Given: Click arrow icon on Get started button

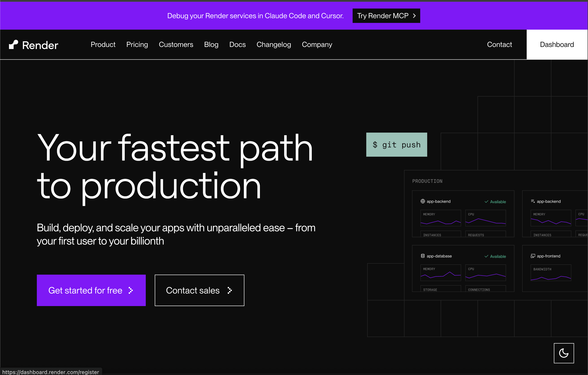Looking at the screenshot, I should pyautogui.click(x=131, y=290).
